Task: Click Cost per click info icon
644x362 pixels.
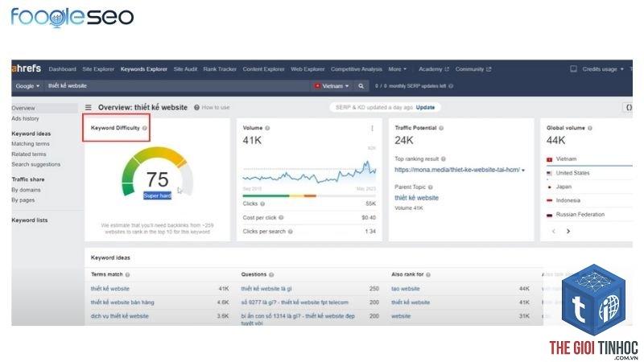Action: [x=281, y=217]
